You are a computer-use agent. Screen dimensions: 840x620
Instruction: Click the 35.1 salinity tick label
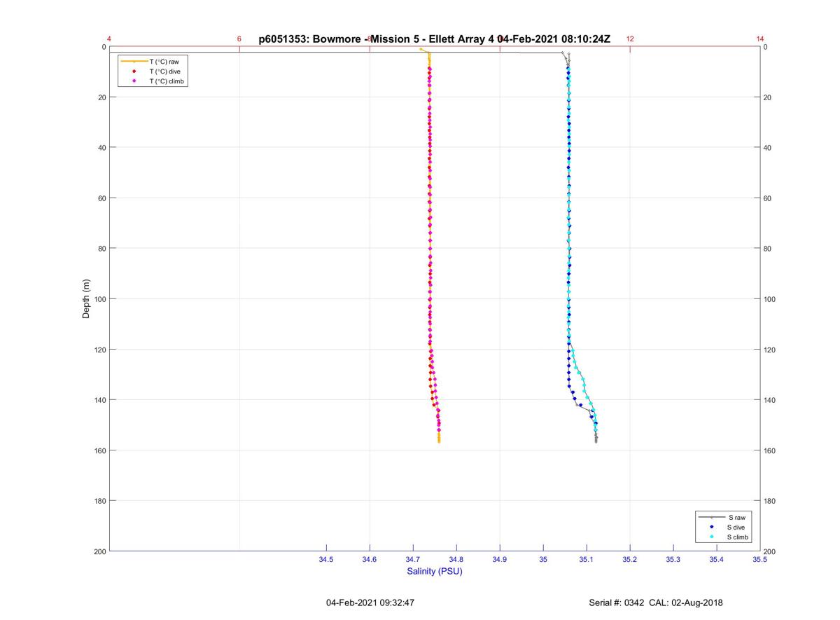[x=587, y=559]
